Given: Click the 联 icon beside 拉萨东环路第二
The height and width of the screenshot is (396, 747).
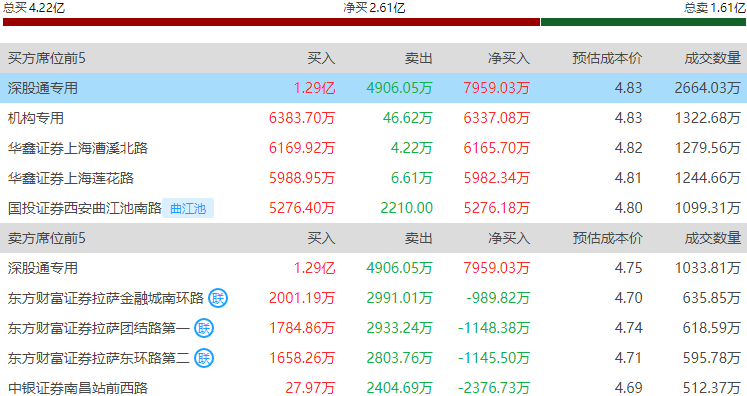Looking at the screenshot, I should click(x=204, y=358).
